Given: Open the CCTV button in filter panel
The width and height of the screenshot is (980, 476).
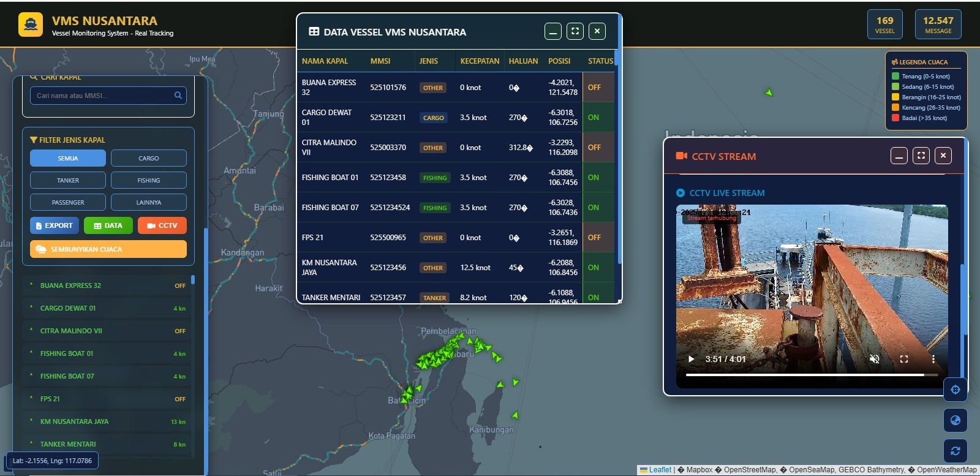Looking at the screenshot, I should click(x=162, y=225).
